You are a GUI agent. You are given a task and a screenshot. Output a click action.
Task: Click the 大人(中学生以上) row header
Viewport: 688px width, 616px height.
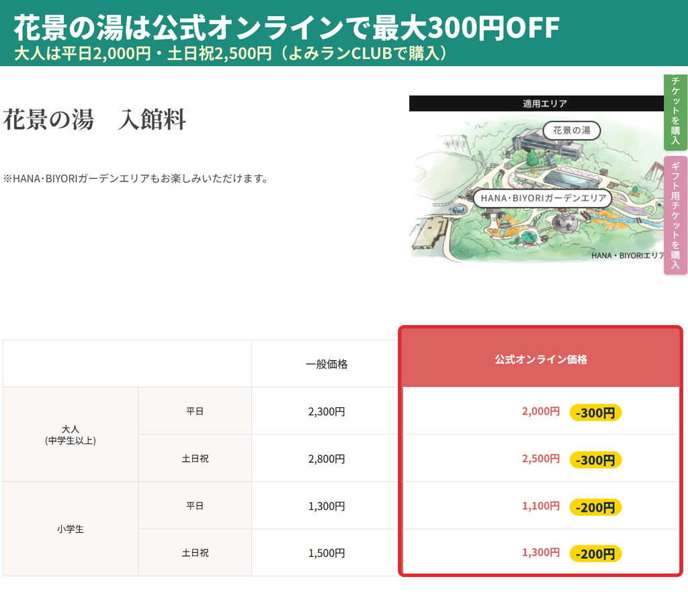[x=70, y=435]
